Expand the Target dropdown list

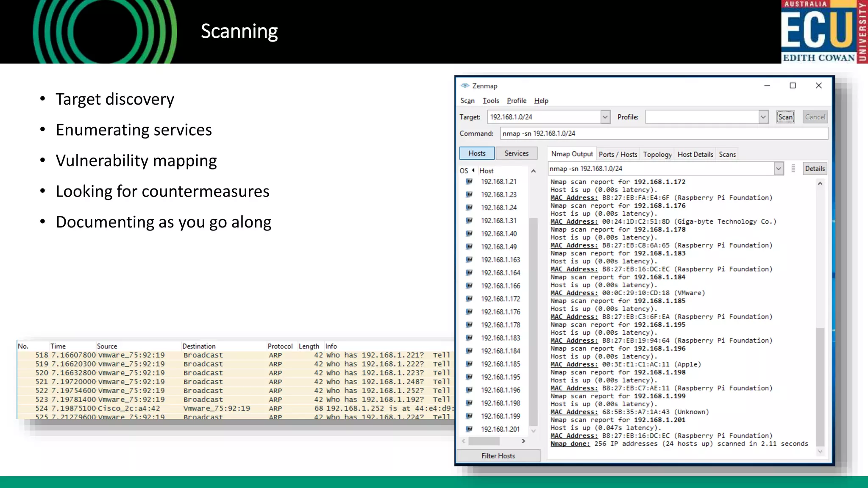point(605,117)
